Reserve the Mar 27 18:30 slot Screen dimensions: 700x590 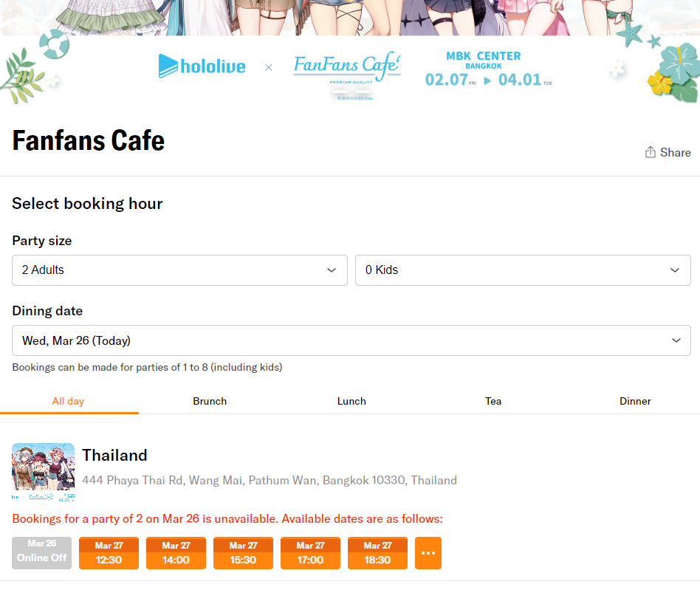coord(377,553)
